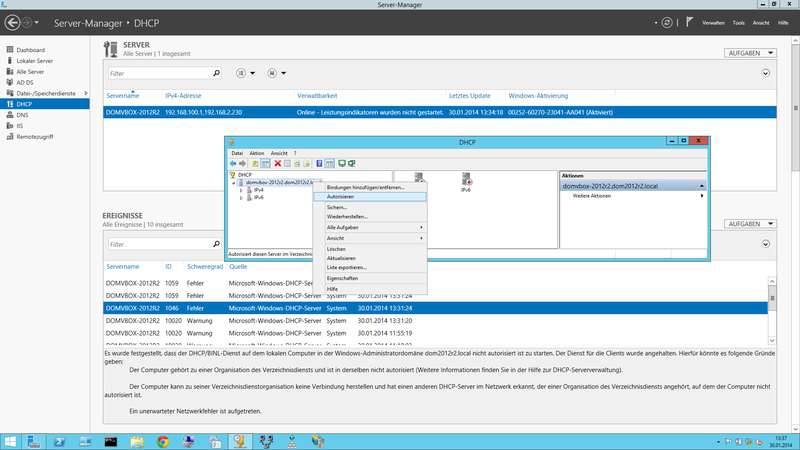The image size is (800, 450).
Task: Select Dashboard in the left sidebar
Action: pos(31,49)
